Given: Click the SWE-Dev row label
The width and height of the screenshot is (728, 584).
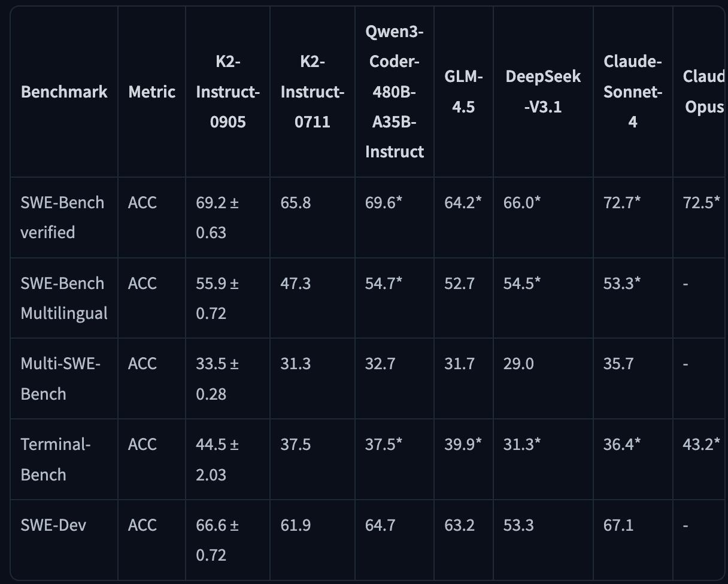Looking at the screenshot, I should pyautogui.click(x=53, y=525).
